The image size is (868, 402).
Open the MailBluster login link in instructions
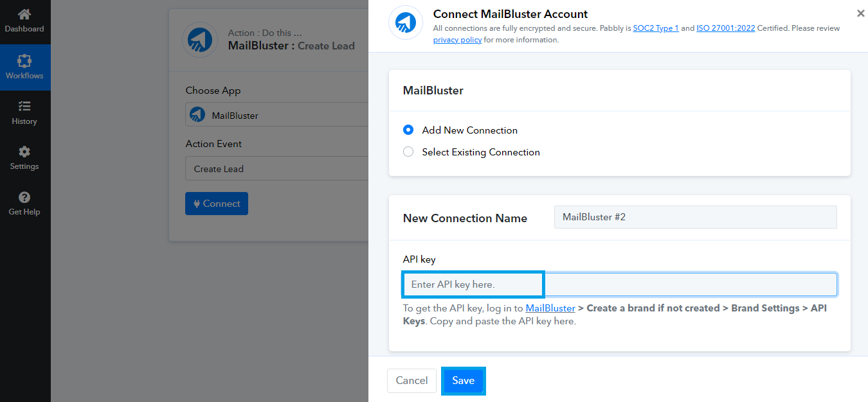550,308
